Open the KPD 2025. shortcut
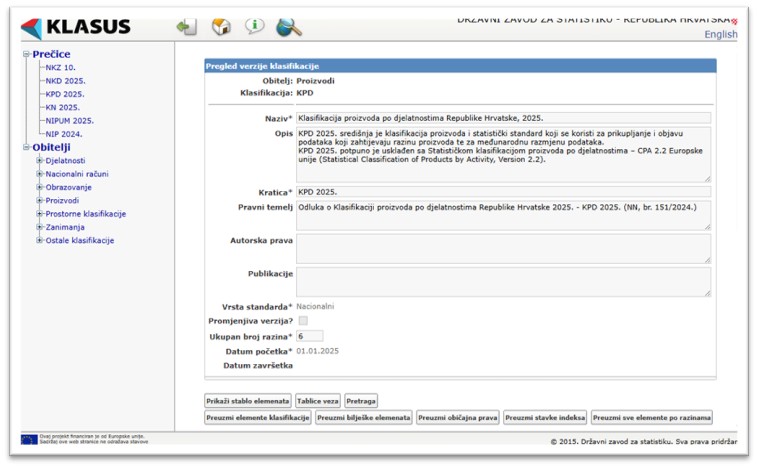The height and width of the screenshot is (468, 758). click(x=64, y=94)
